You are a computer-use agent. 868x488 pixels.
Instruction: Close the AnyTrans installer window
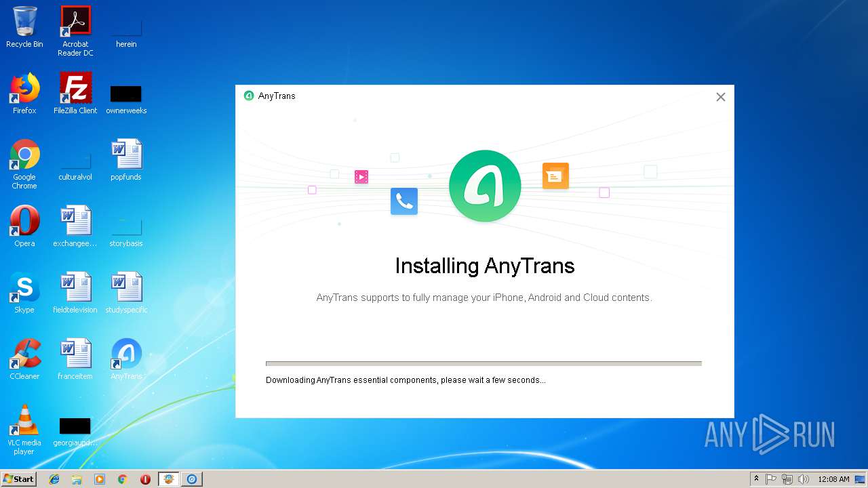pos(721,97)
